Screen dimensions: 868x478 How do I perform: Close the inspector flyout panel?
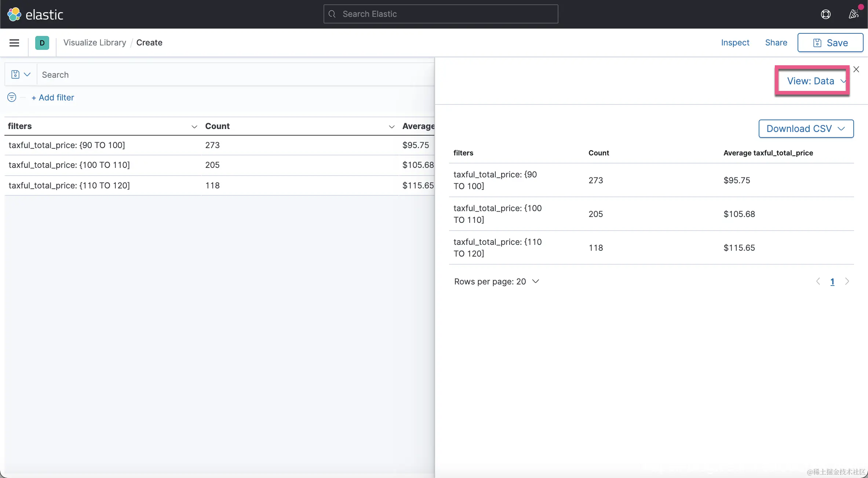856,69
